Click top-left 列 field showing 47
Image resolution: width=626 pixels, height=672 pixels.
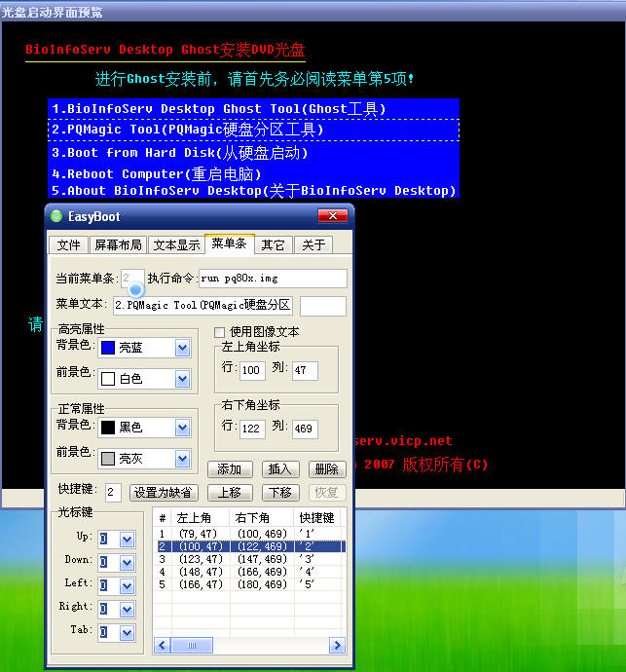(x=305, y=370)
